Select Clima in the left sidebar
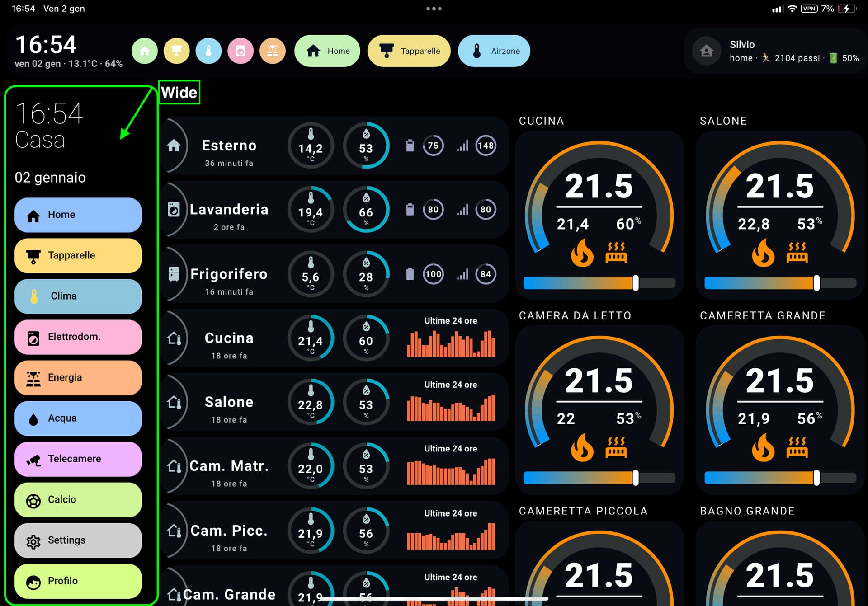Screen dimensions: 868x606 (78, 296)
